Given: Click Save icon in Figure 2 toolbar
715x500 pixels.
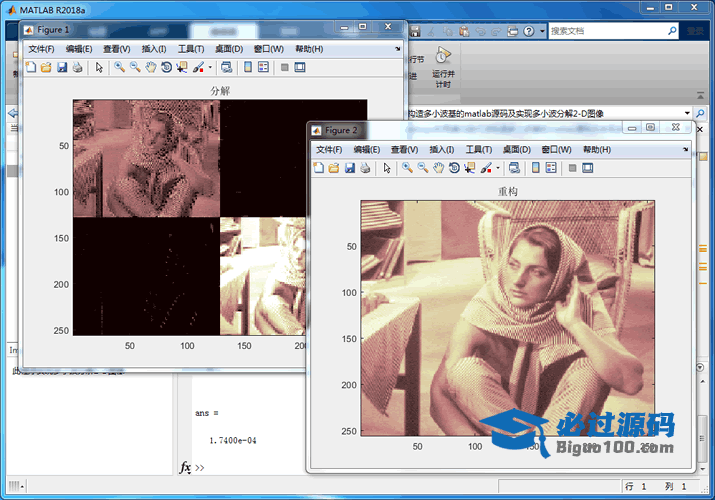Looking at the screenshot, I should click(350, 168).
